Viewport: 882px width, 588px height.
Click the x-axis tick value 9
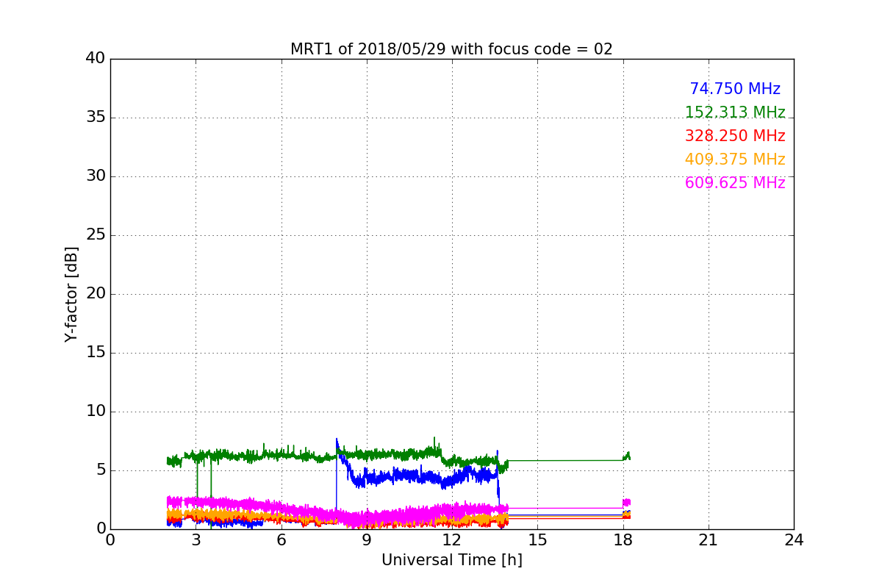367,540
